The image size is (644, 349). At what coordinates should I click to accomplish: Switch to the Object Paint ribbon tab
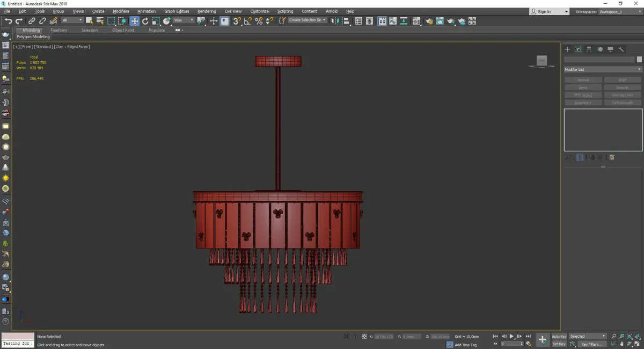(123, 30)
